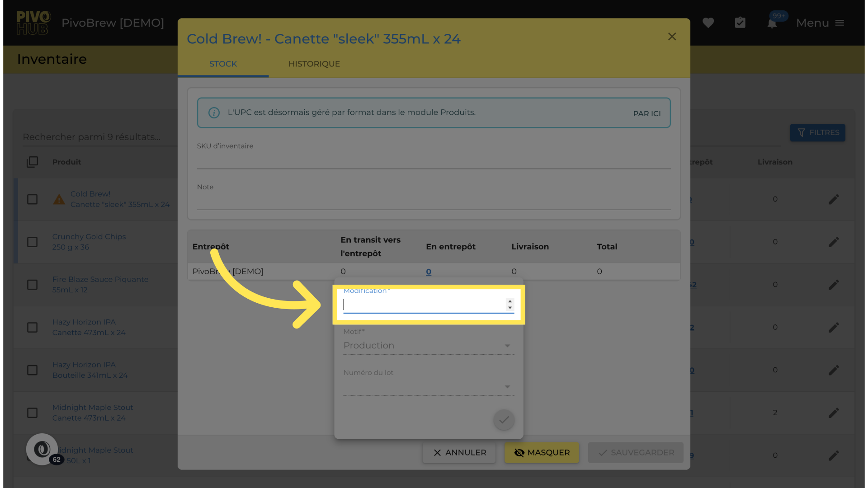The width and height of the screenshot is (868, 488).
Task: Click select-all copy icon beside Produit
Action: [32, 162]
